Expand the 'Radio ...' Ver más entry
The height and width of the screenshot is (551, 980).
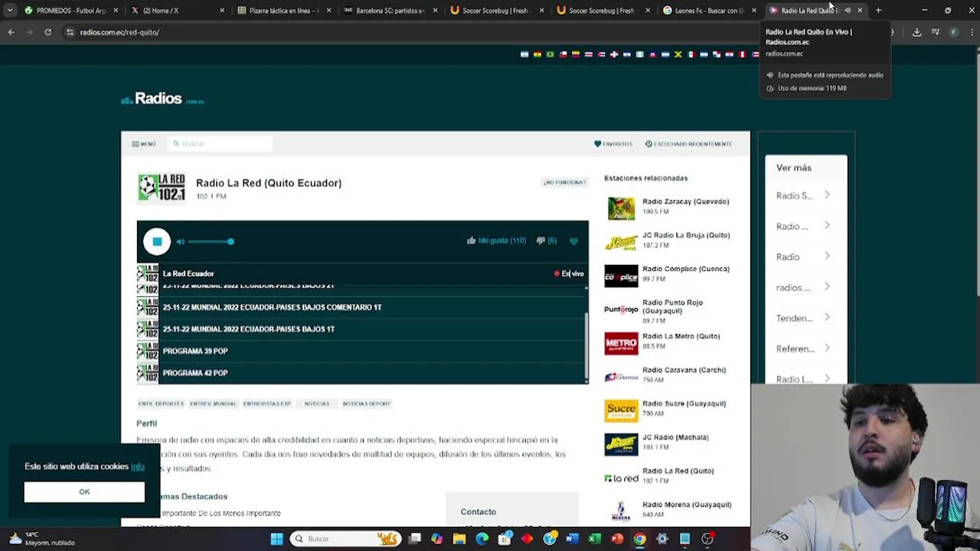tap(805, 227)
